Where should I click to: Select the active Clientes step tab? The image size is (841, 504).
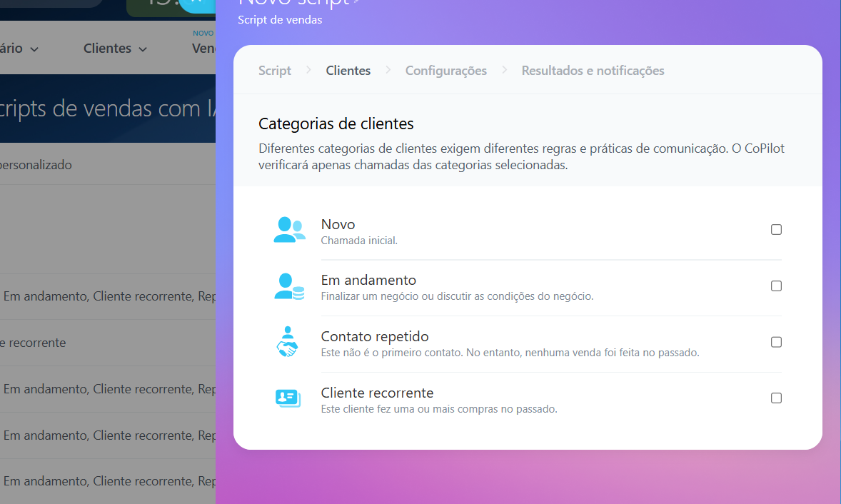[x=348, y=71]
